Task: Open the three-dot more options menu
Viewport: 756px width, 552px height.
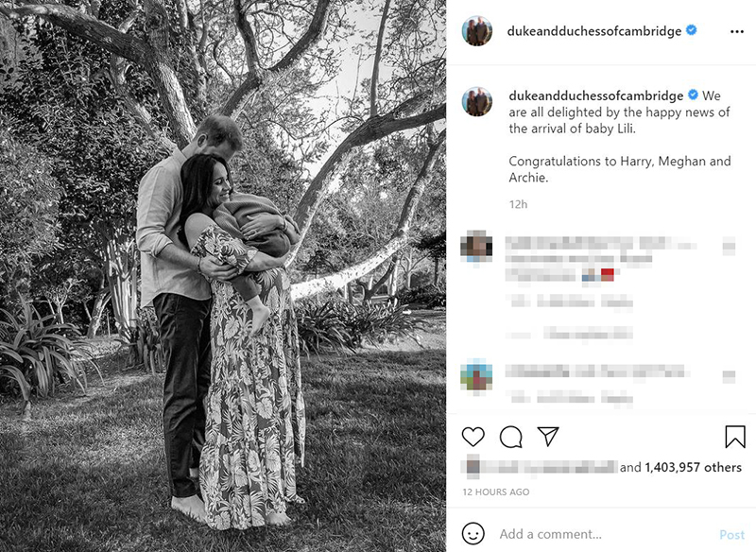Action: point(737,32)
